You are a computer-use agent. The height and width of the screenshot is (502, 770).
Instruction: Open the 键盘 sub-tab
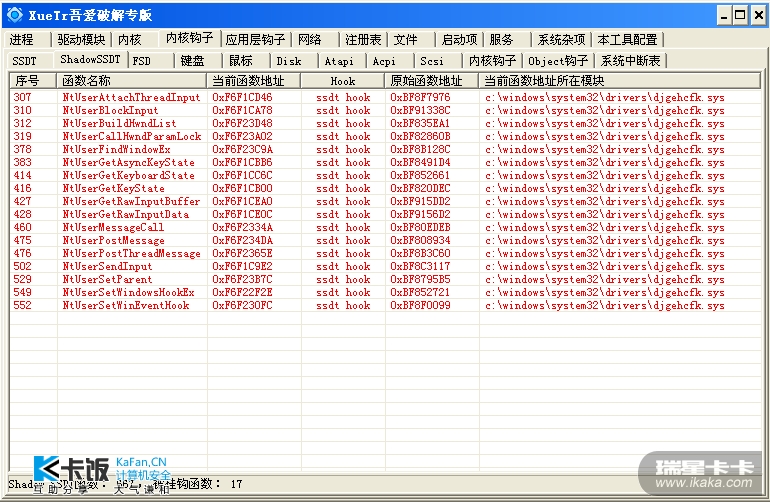click(192, 61)
